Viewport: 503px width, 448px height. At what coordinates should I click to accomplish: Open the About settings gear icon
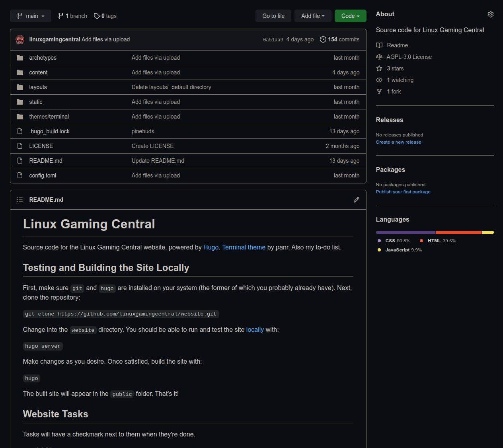[x=491, y=14]
